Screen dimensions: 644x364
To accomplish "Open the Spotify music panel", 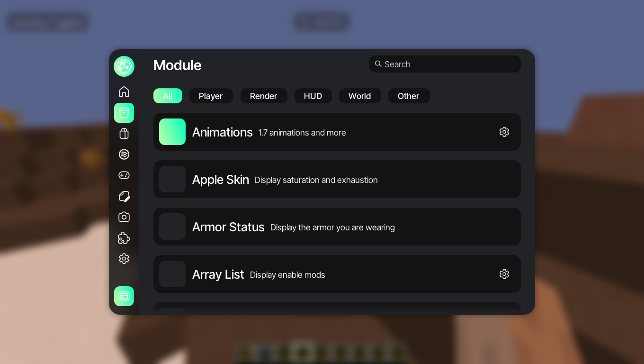I will point(124,155).
